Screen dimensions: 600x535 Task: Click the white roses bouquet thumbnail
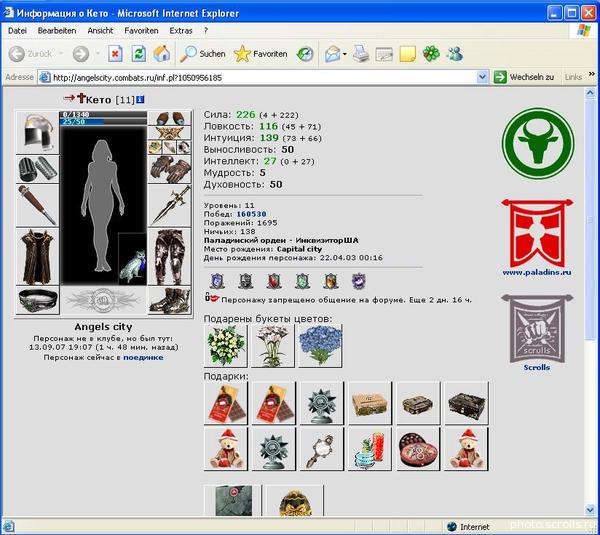pyautogui.click(x=226, y=346)
